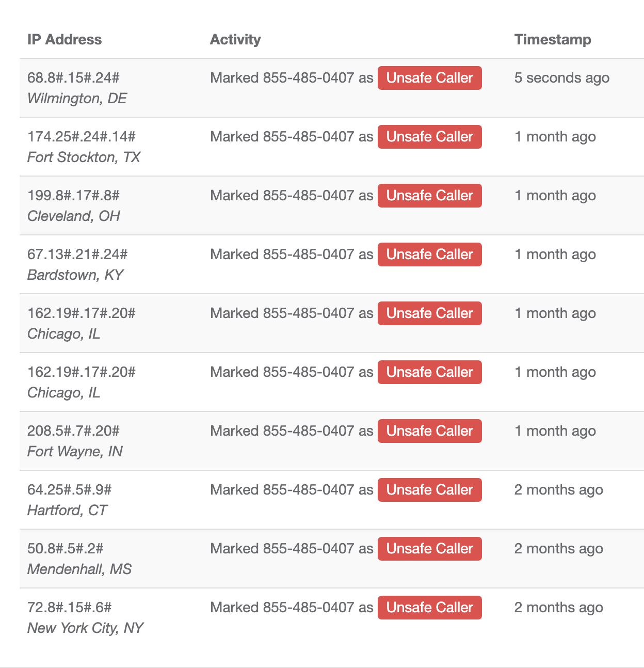644x668 pixels.
Task: Click the IP Address column header
Action: coord(65,40)
